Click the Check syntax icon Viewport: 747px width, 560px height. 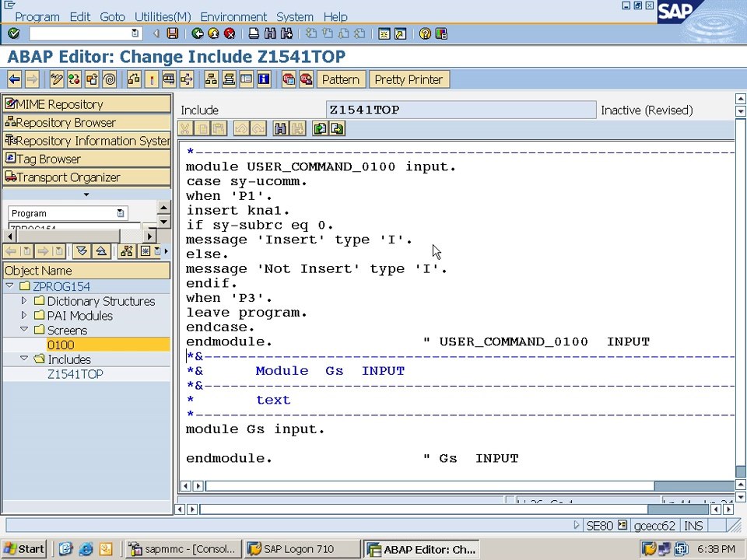134,79
